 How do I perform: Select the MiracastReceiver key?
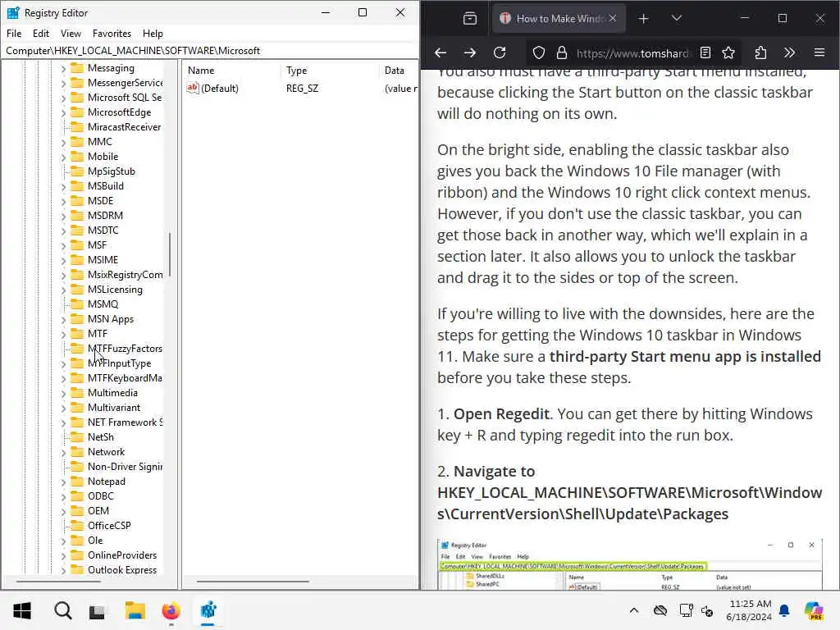124,127
